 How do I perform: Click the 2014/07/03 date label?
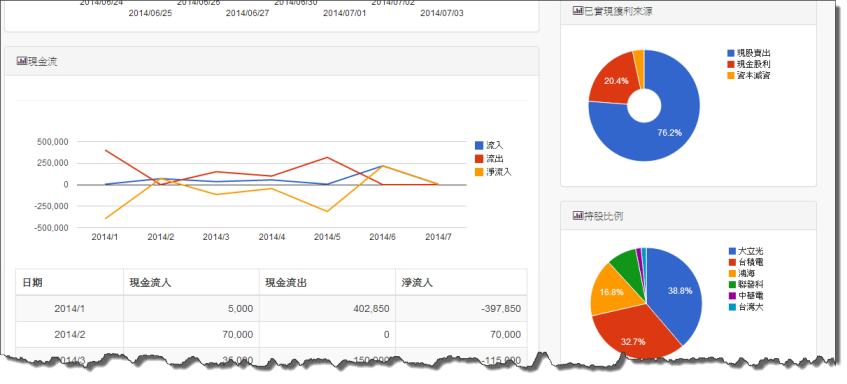click(442, 13)
